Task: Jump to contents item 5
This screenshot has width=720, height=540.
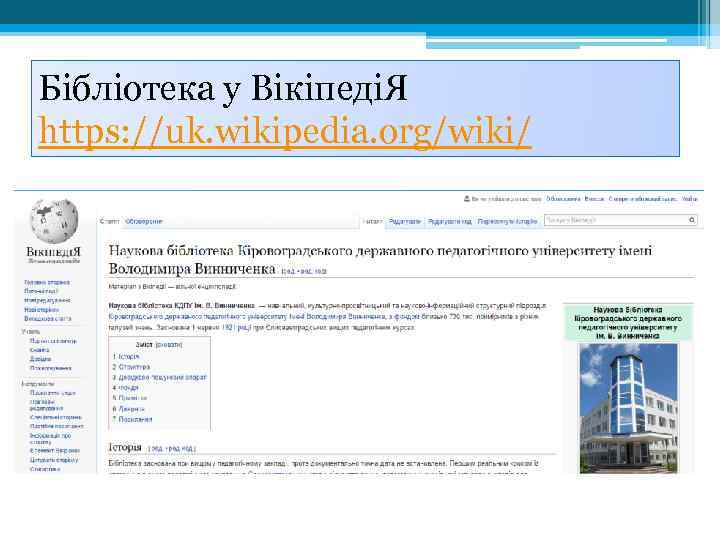Action: point(129,398)
